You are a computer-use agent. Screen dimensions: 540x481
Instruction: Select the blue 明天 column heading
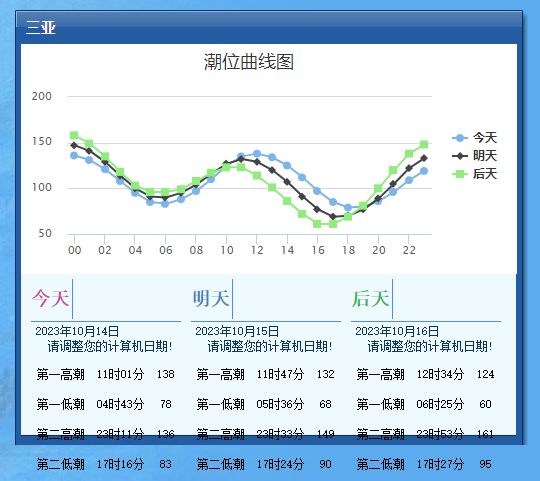point(211,298)
